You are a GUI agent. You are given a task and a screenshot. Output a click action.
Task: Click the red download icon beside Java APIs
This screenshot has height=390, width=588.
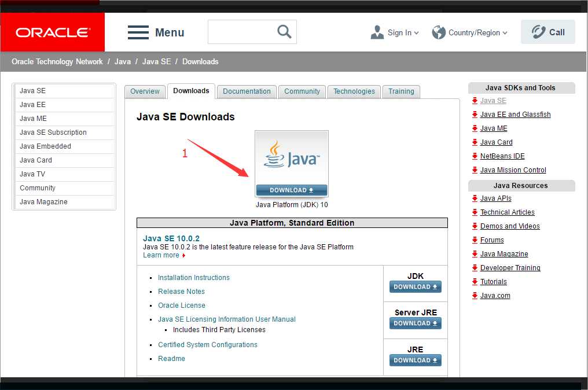point(475,198)
